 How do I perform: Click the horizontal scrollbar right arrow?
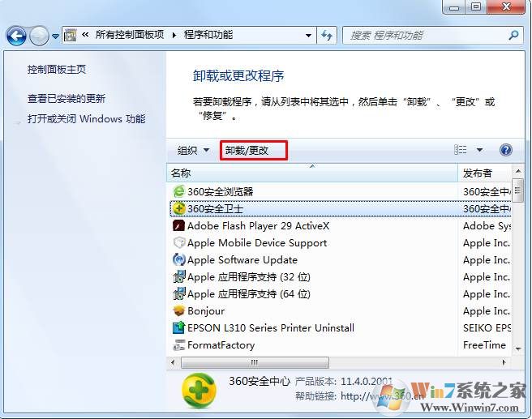tap(504, 363)
